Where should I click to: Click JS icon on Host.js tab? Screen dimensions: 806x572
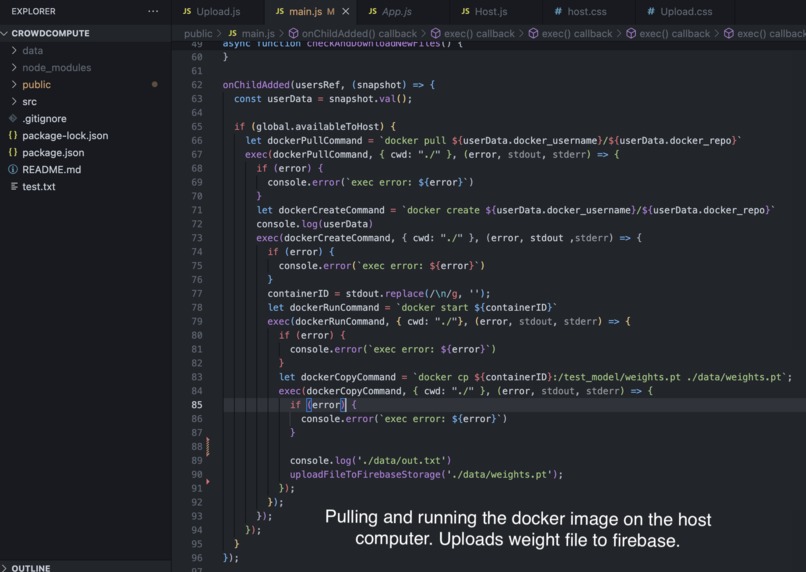pos(465,11)
